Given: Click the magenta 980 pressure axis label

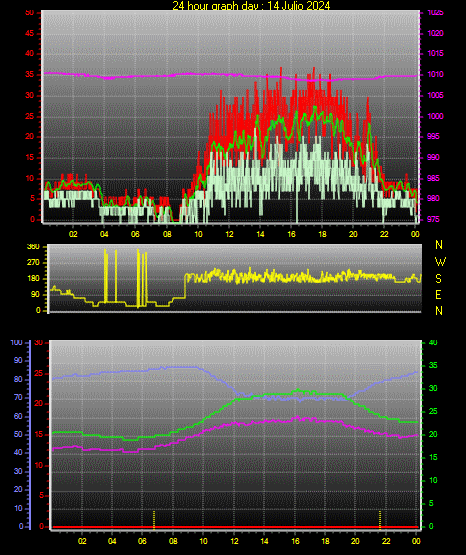Looking at the screenshot, I should click(x=433, y=198).
